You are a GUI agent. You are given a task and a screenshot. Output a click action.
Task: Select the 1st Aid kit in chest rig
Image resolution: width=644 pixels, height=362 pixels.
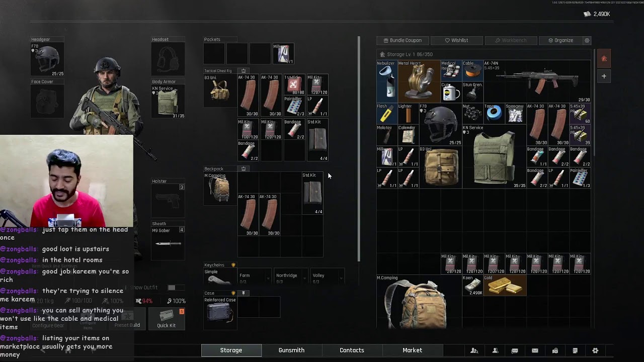tap(294, 84)
